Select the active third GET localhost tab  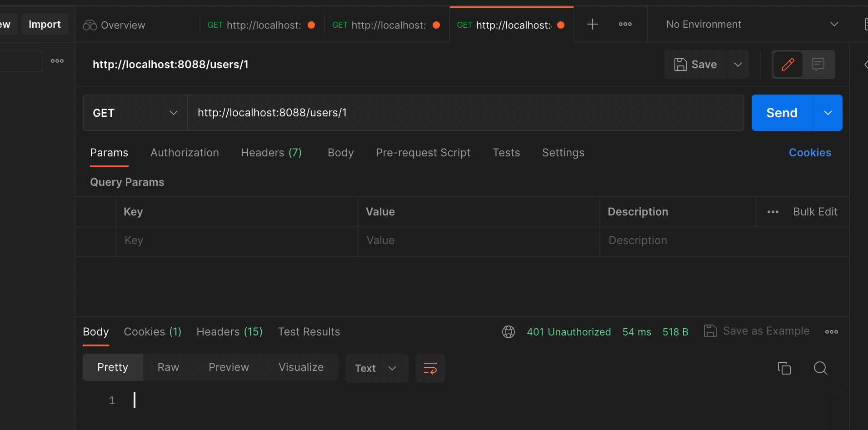tap(511, 25)
